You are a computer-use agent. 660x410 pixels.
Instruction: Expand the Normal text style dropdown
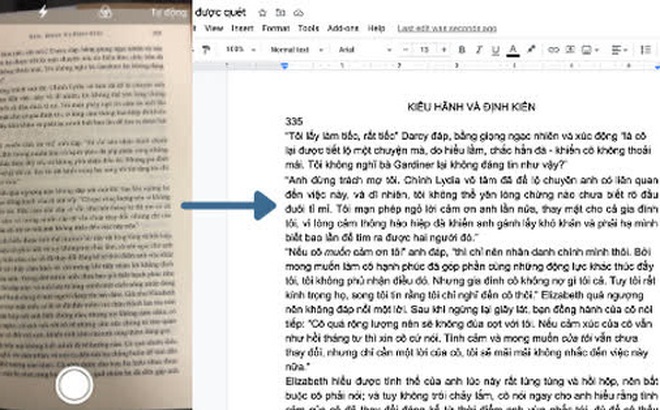[x=297, y=50]
